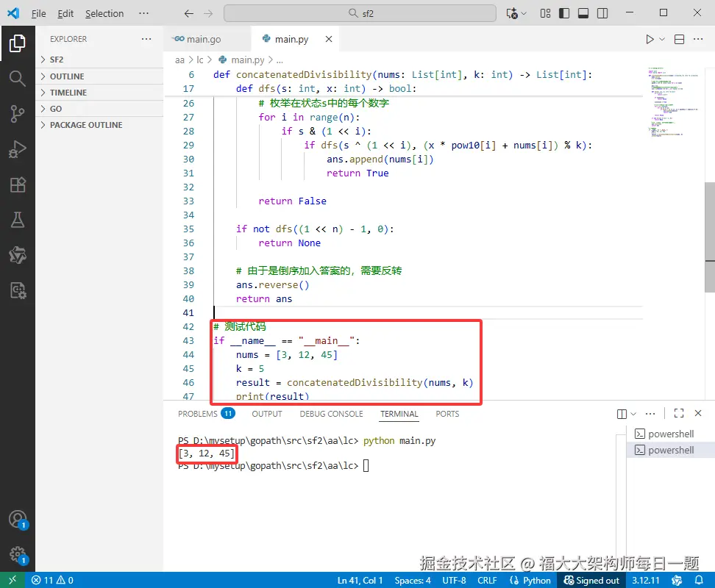Split the terminal
The width and height of the screenshot is (715, 588).
622,414
